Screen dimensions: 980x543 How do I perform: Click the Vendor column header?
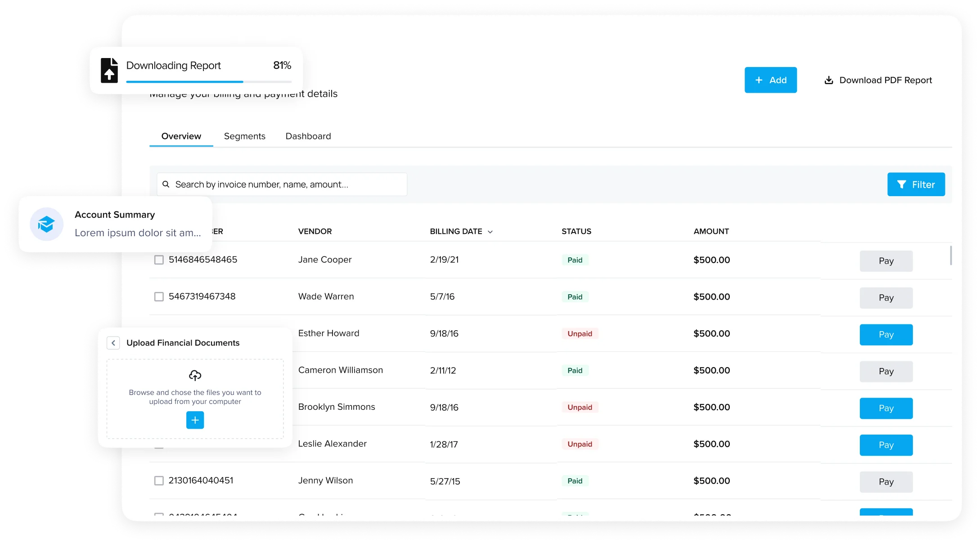315,231
